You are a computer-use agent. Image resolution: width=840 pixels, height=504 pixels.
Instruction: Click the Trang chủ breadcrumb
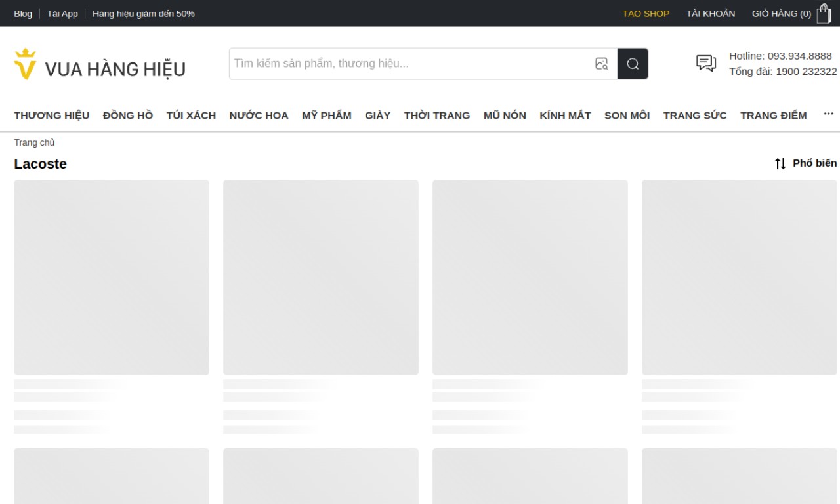(x=34, y=142)
